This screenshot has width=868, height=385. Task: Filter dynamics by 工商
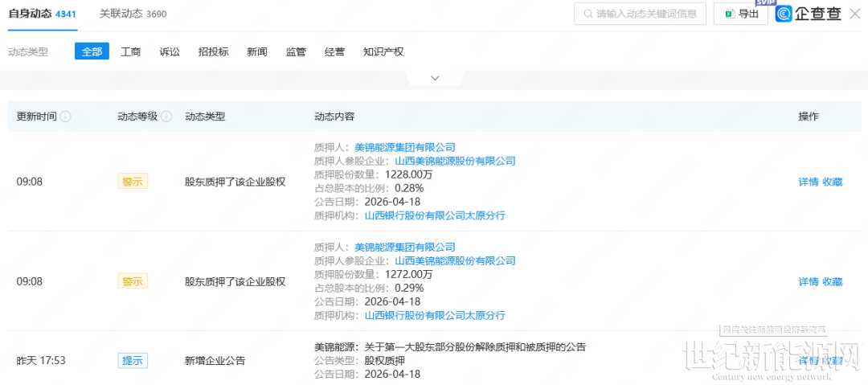[130, 51]
